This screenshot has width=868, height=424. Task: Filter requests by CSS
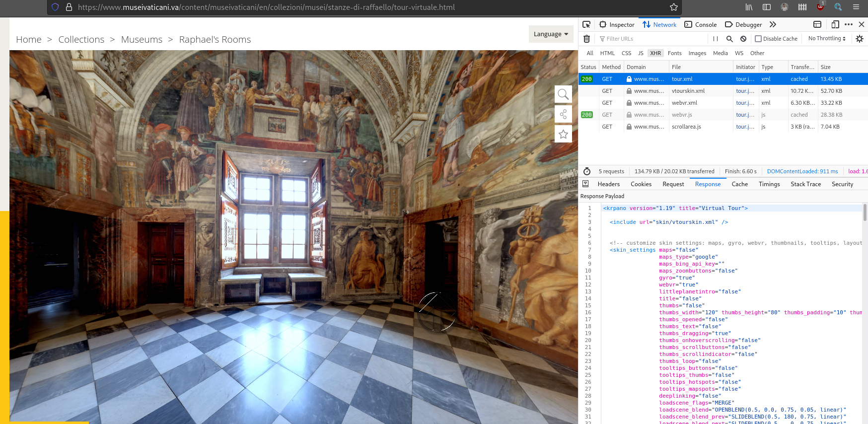tap(627, 53)
